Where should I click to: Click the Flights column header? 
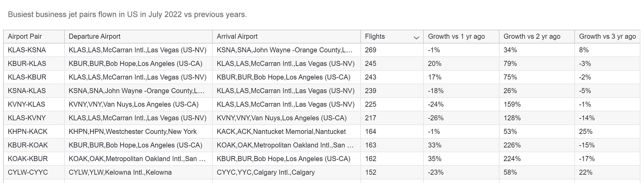tap(392, 37)
